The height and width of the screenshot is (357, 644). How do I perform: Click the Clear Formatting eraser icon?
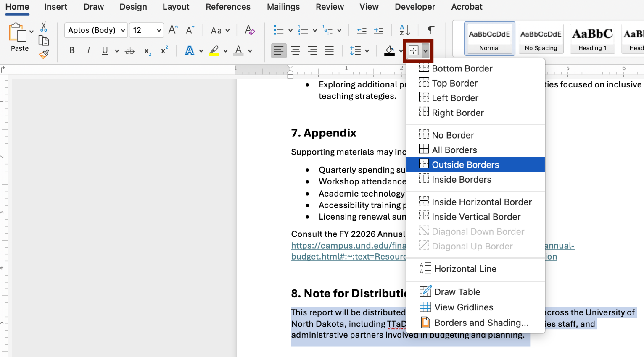click(x=250, y=30)
